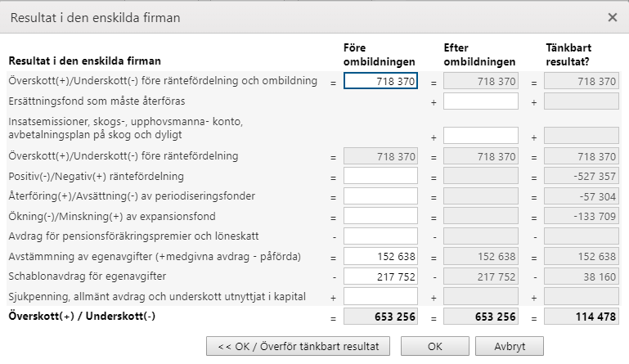
Task: Click the Före ombildningen total 653 256
Action: (380, 317)
